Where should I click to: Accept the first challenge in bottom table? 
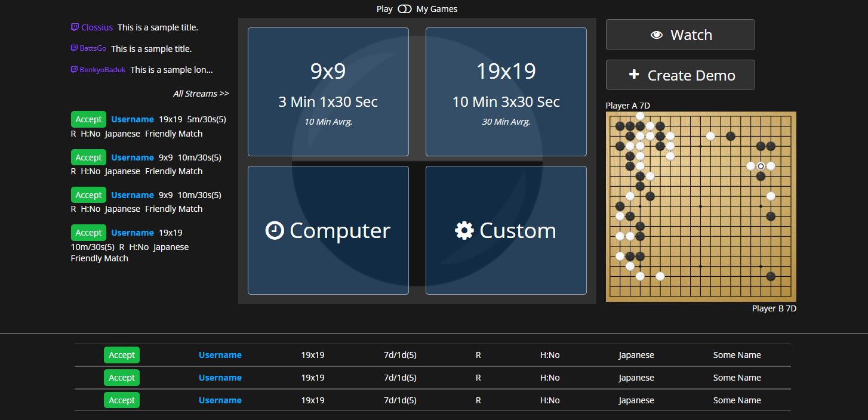(x=122, y=355)
